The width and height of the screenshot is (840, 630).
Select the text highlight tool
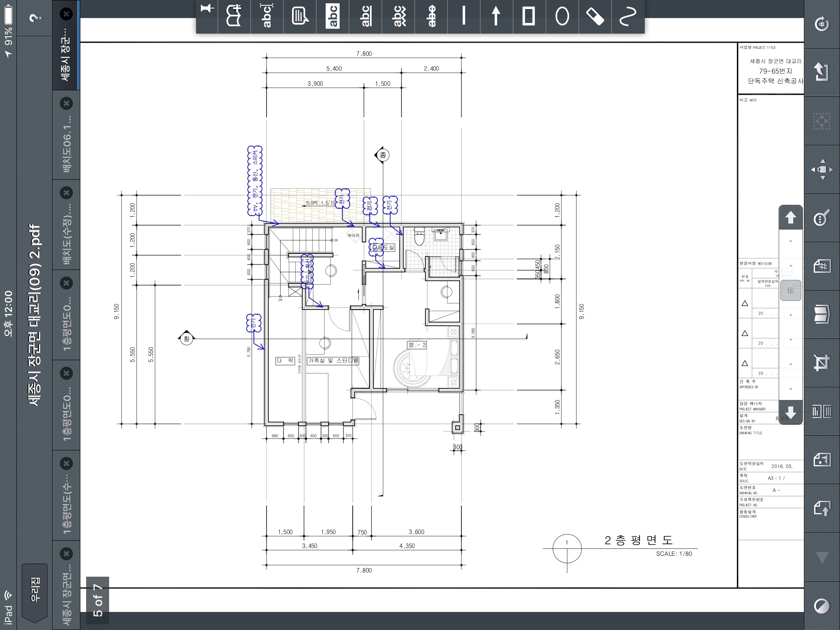[333, 17]
